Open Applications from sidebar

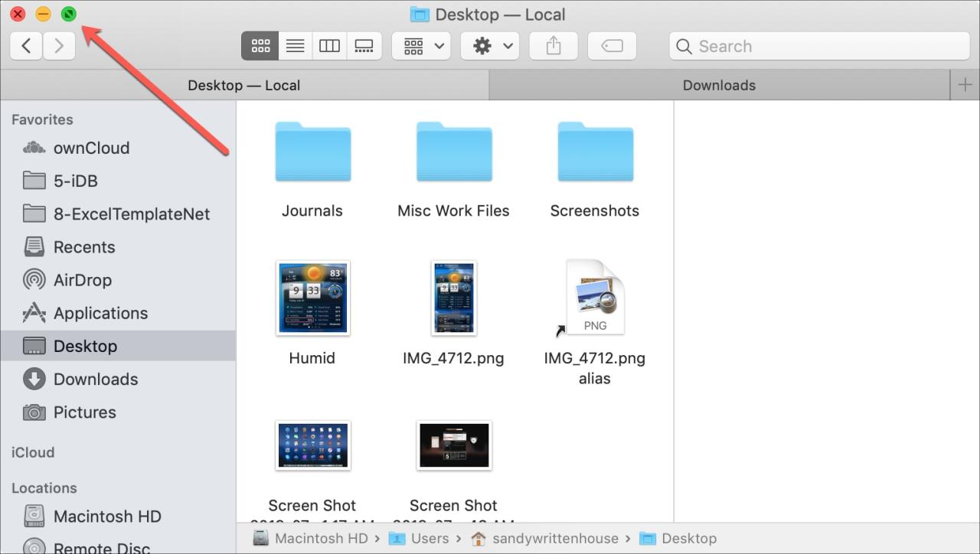pos(100,313)
